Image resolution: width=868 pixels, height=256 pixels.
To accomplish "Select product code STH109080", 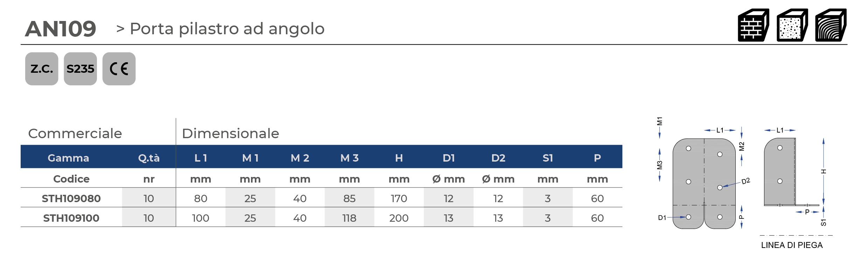I will click(x=71, y=198).
